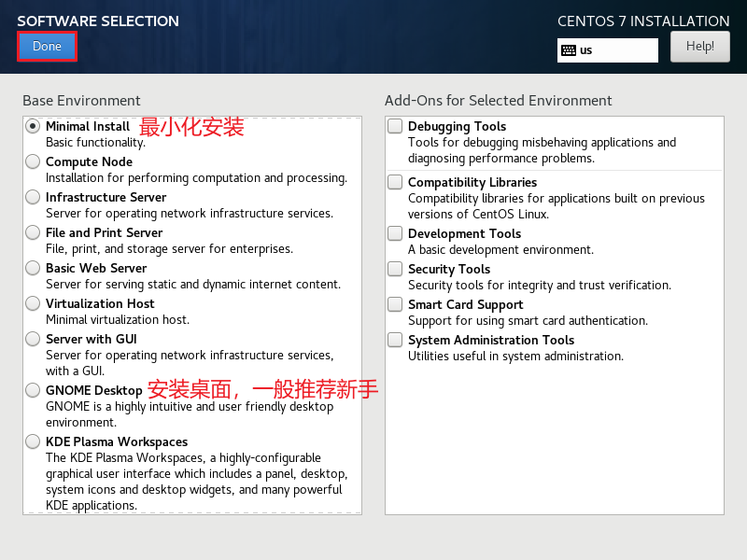Screen dimensions: 747x560
Task: Click the 'Debugging Tools' label text
Action: click(457, 127)
